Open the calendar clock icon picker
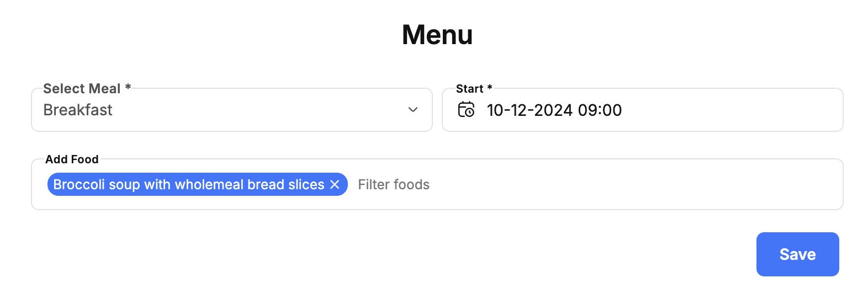 (466, 110)
